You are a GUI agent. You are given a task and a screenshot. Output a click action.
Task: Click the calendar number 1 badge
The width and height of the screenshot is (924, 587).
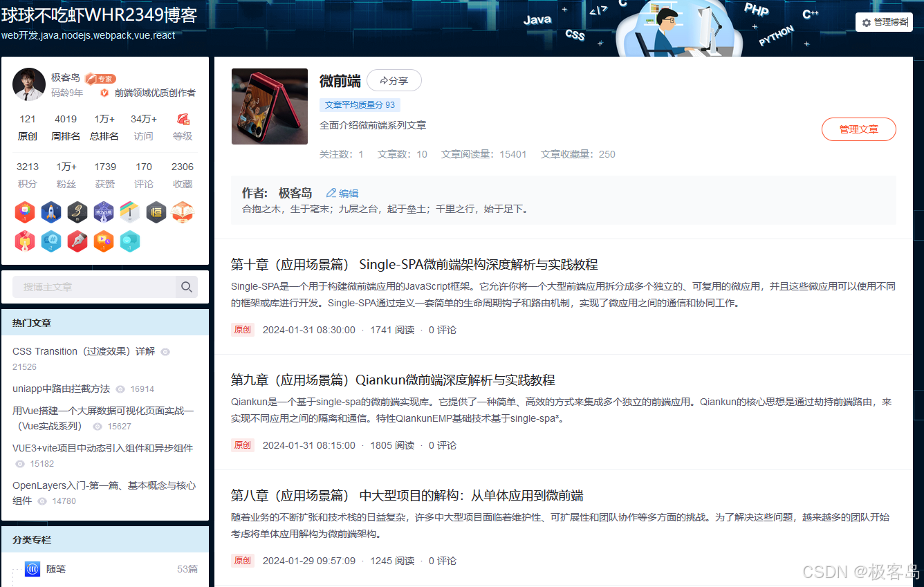[x=130, y=212]
